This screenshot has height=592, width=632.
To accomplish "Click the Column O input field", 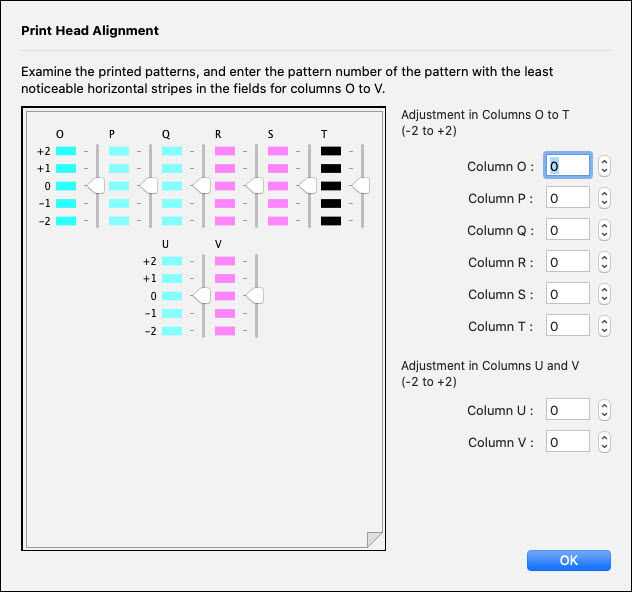I will tap(567, 166).
